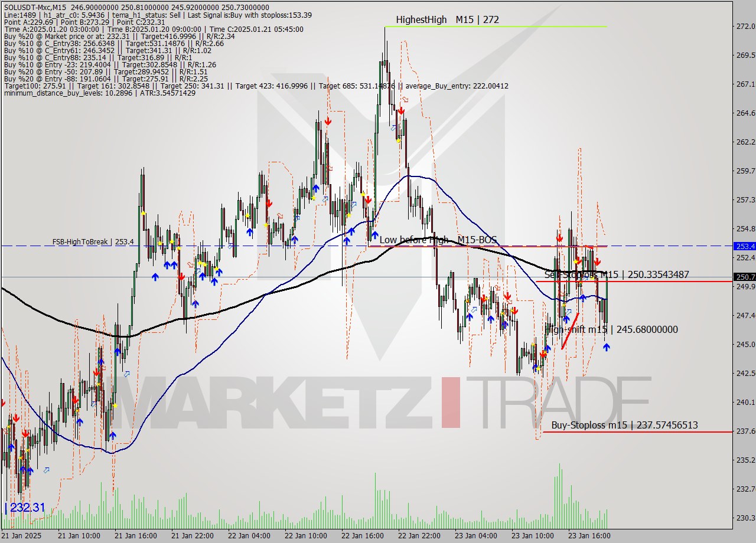The width and height of the screenshot is (756, 543).
Task: Click the 22 Jan 10:00 time label
Action: coord(306,535)
